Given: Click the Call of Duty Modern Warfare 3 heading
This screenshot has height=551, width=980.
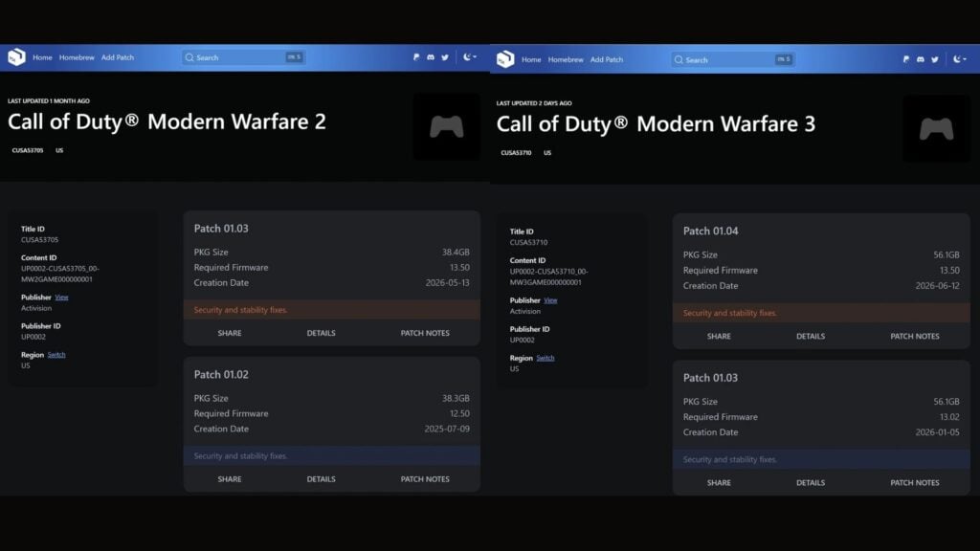Looking at the screenshot, I should point(656,124).
